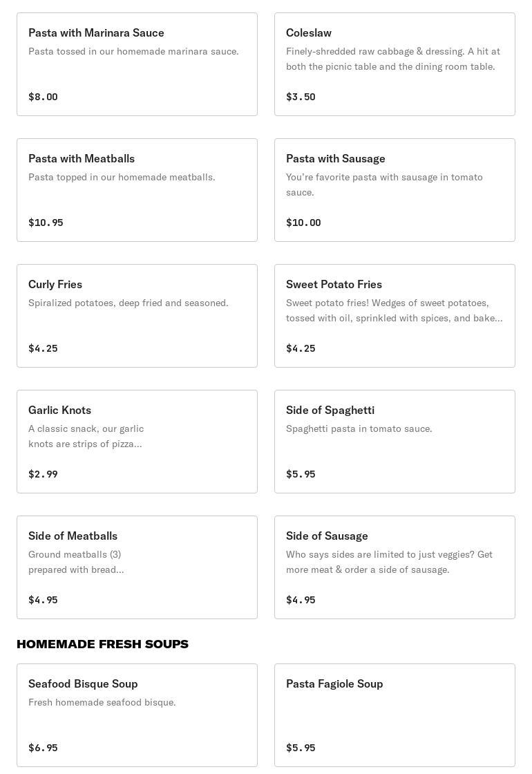This screenshot has height=774, width=532.
Task: Select the Coleslaw menu card
Action: click(x=395, y=64)
